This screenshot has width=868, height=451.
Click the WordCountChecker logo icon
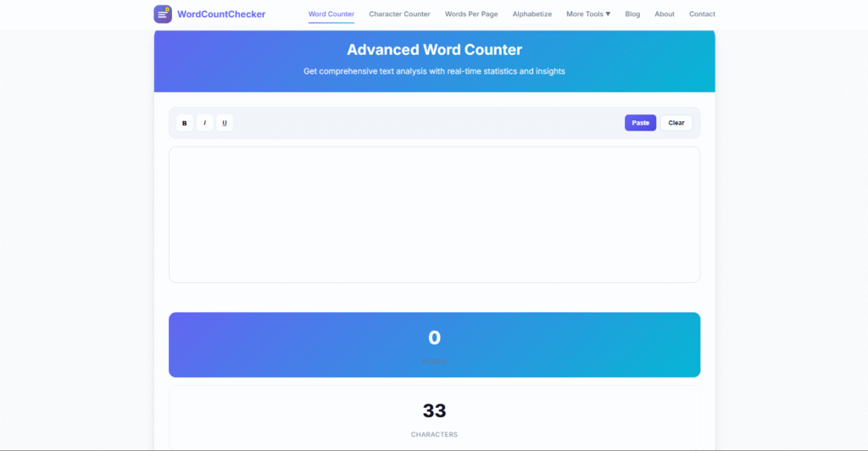tap(162, 14)
